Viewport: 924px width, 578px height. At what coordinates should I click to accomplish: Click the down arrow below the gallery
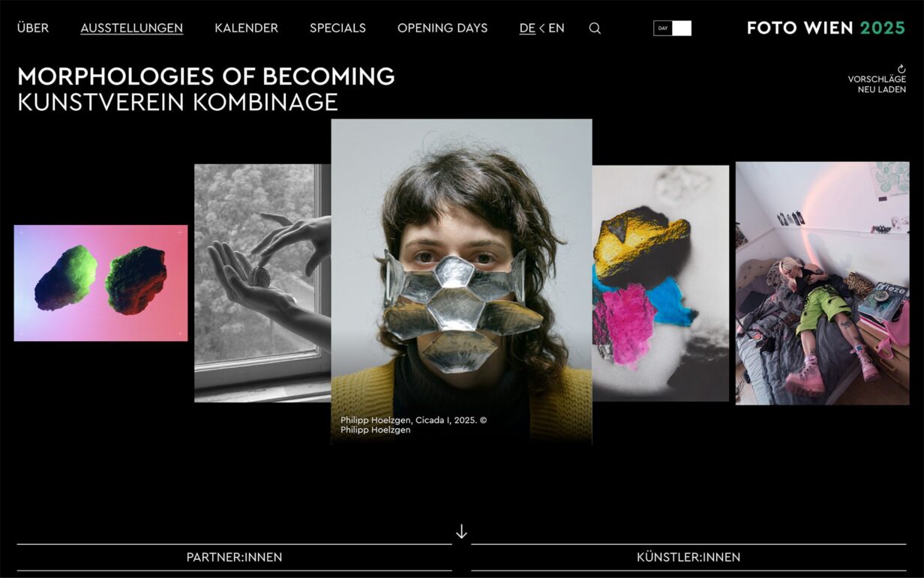tap(461, 532)
